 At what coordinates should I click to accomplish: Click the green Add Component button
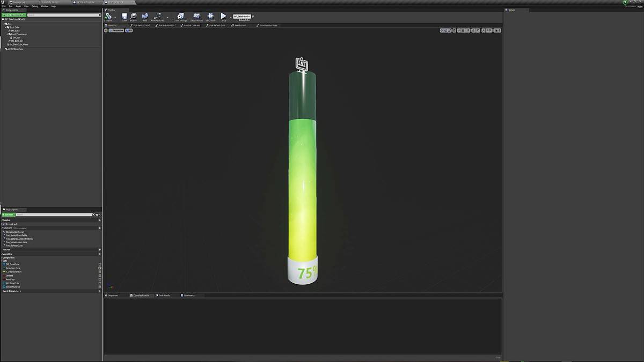tap(13, 15)
